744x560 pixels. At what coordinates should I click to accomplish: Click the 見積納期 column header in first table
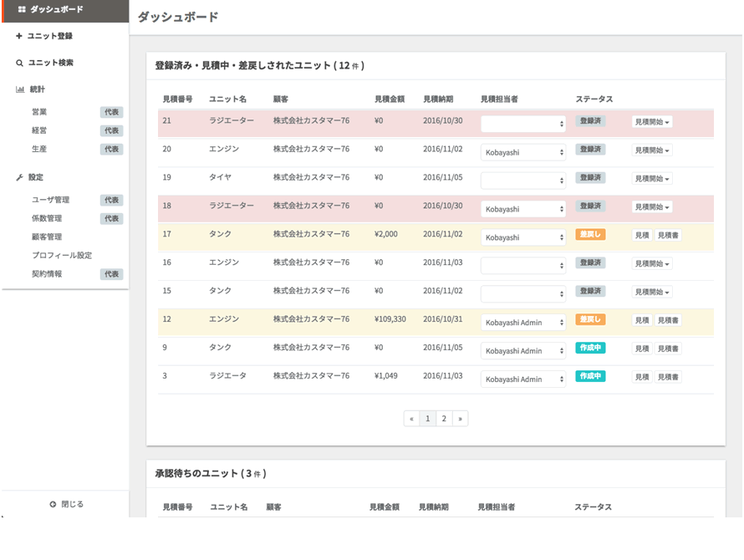[438, 99]
